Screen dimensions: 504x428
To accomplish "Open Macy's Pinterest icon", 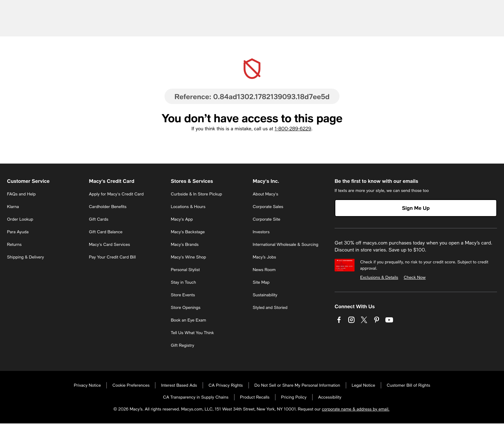I will (376, 320).
